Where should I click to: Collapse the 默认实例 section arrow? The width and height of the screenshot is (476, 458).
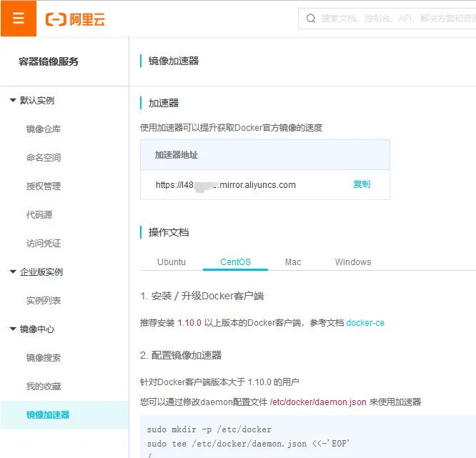13,100
